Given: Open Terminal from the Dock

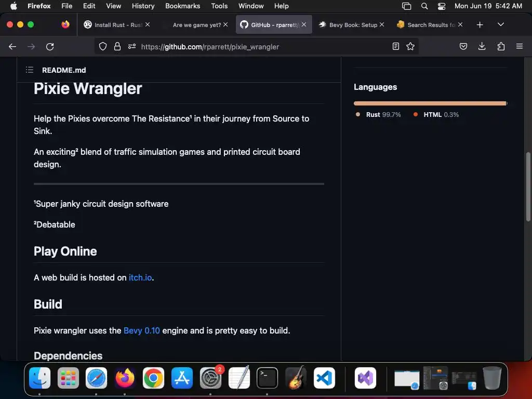Looking at the screenshot, I should [x=267, y=378].
